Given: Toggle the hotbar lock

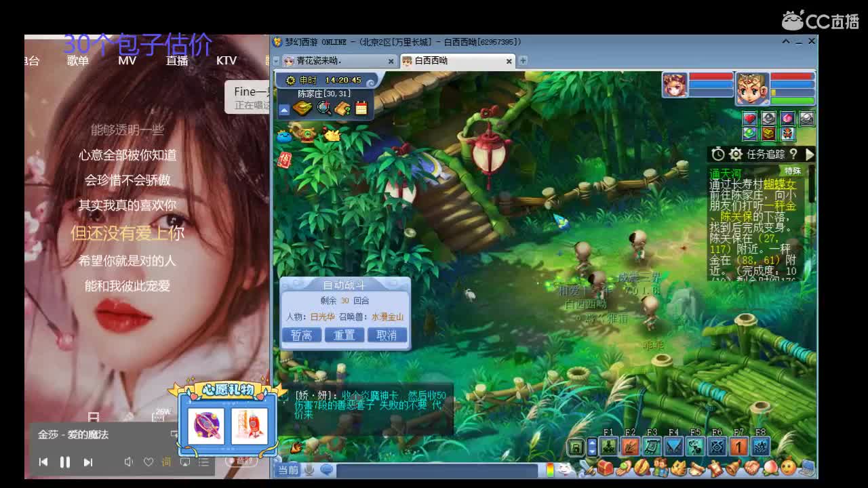Looking at the screenshot, I should click(x=575, y=447).
